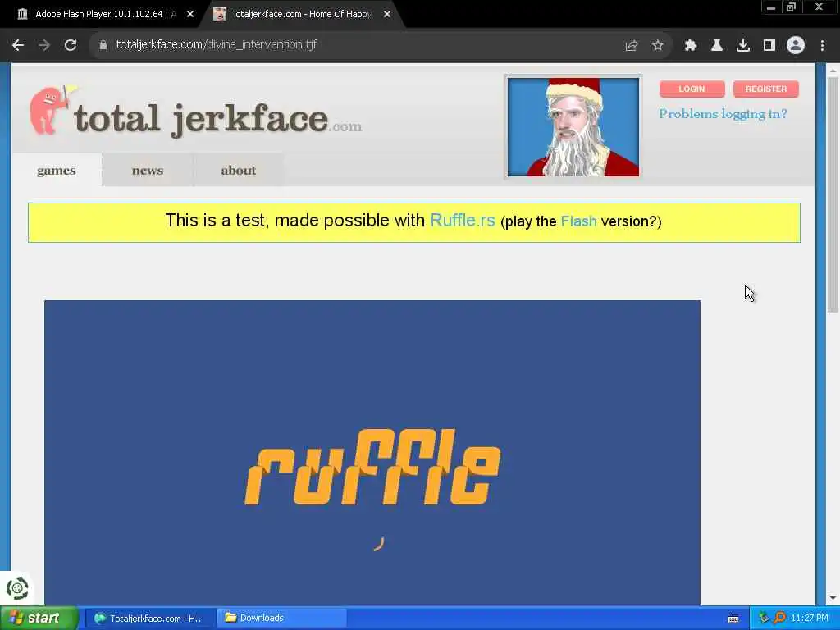The height and width of the screenshot is (630, 840).
Task: Click the 'total jerkface' site title text
Action: pos(201,119)
